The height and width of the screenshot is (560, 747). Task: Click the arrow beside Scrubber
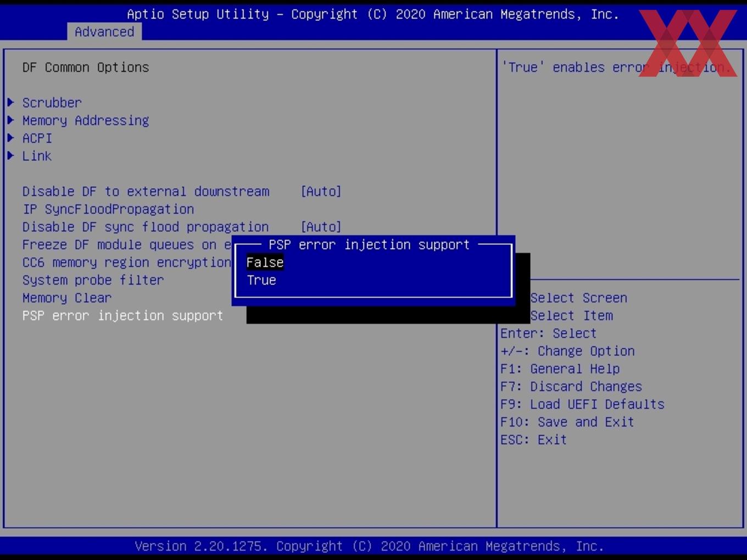point(10,103)
